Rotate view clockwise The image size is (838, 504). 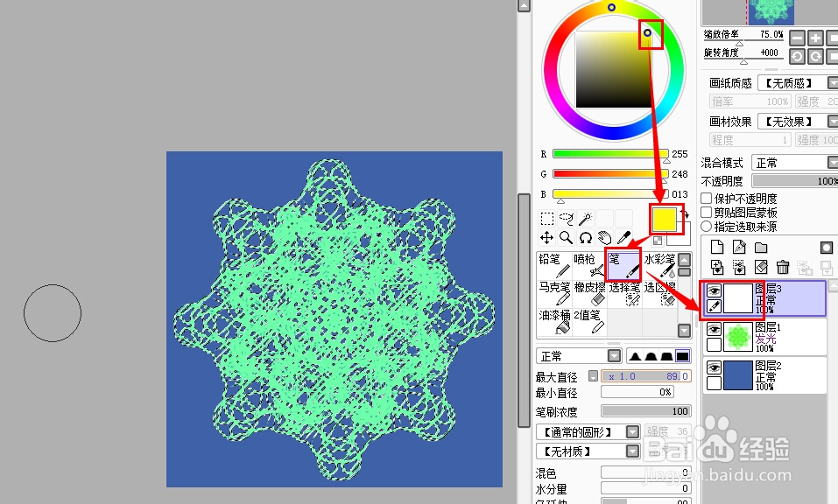point(815,56)
